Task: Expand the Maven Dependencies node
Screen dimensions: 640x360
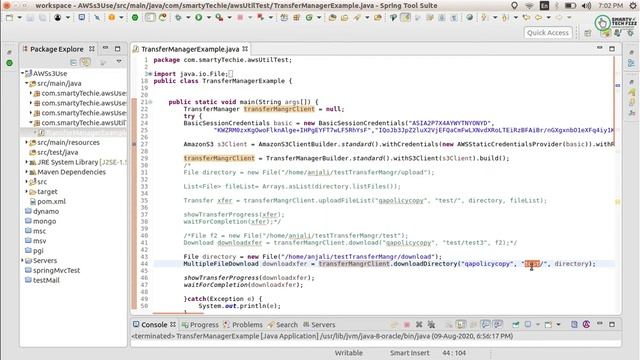Action: click(x=27, y=172)
